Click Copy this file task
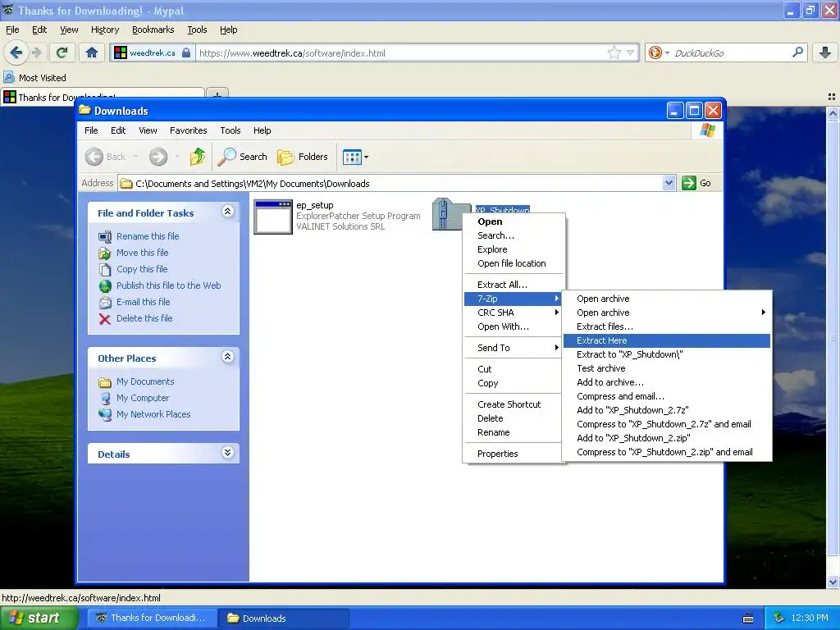Image resolution: width=840 pixels, height=630 pixels. [x=142, y=269]
